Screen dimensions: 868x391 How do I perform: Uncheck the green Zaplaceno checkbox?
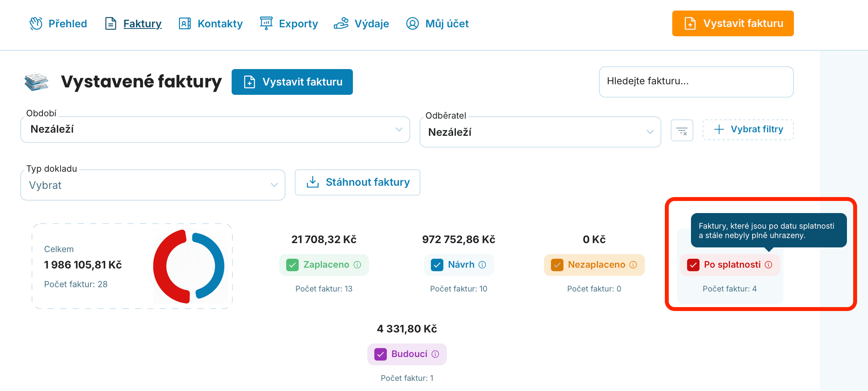click(x=292, y=265)
